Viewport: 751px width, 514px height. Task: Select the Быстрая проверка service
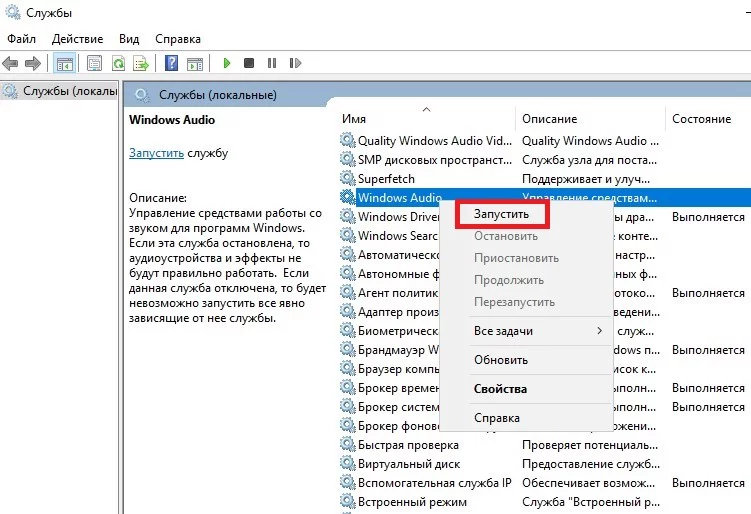pyautogui.click(x=409, y=445)
